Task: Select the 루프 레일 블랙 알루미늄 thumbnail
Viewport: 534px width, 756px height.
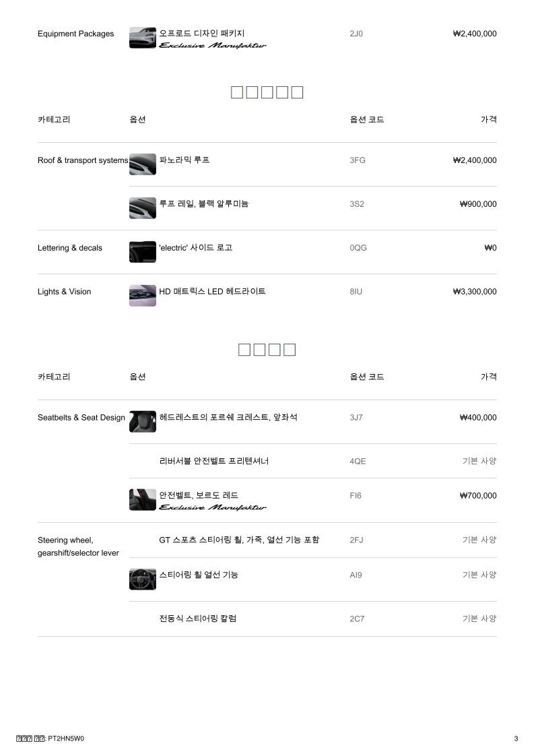Action: 142,208
